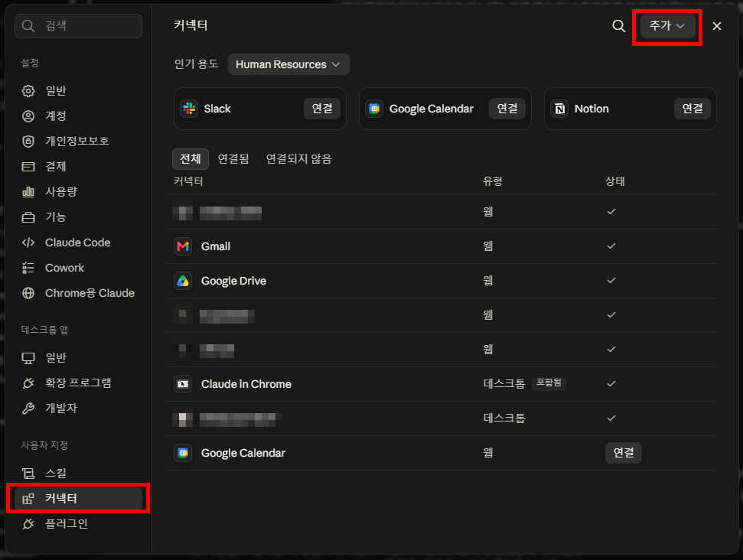Click the 일반 gear icon under 설정
The height and width of the screenshot is (560, 743).
pyautogui.click(x=28, y=90)
